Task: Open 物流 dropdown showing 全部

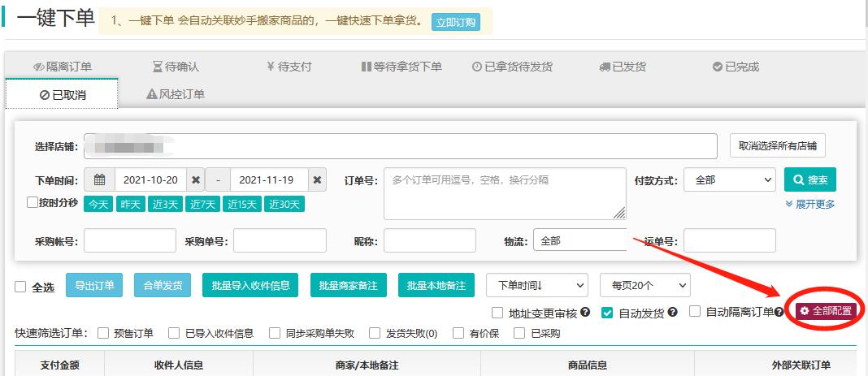Action: [x=580, y=240]
